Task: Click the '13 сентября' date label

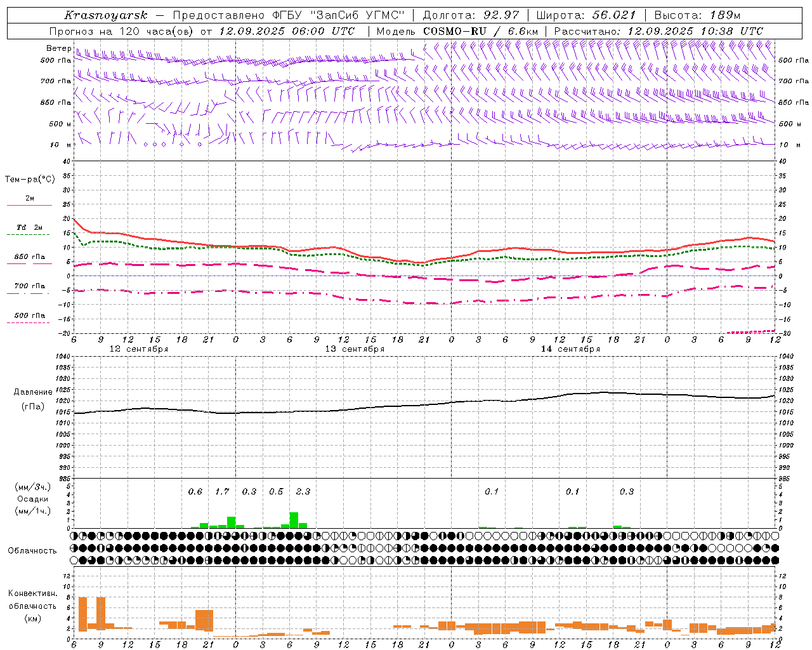Action: [355, 349]
